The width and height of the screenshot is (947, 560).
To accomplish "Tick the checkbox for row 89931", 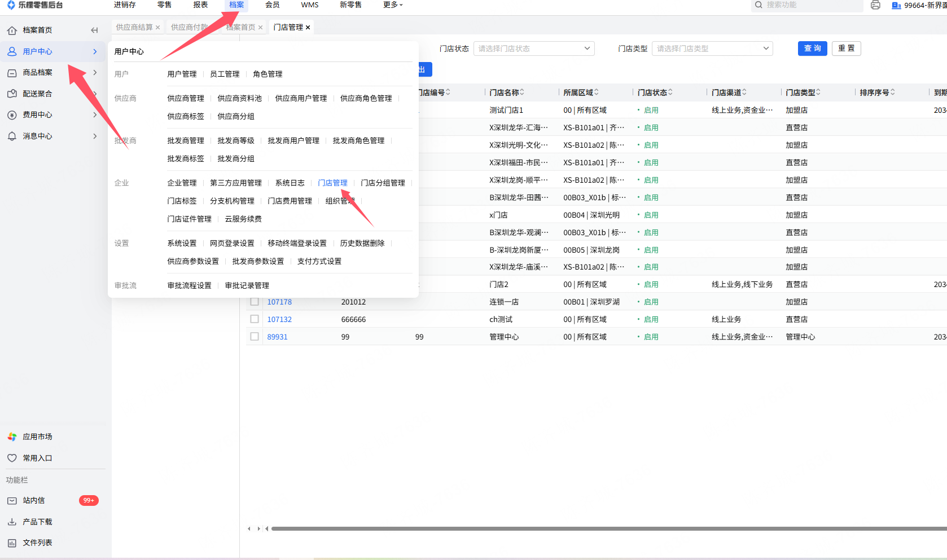I will point(255,337).
